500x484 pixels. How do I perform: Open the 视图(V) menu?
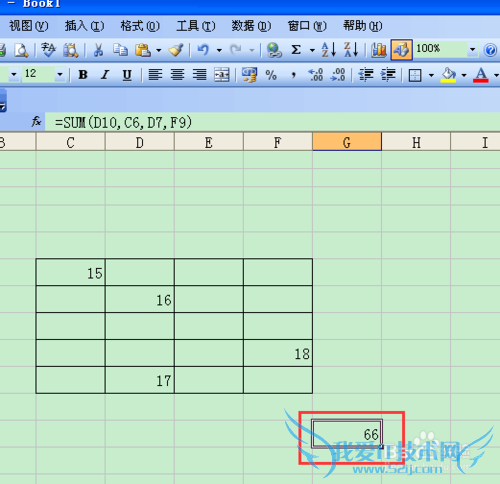click(29, 26)
